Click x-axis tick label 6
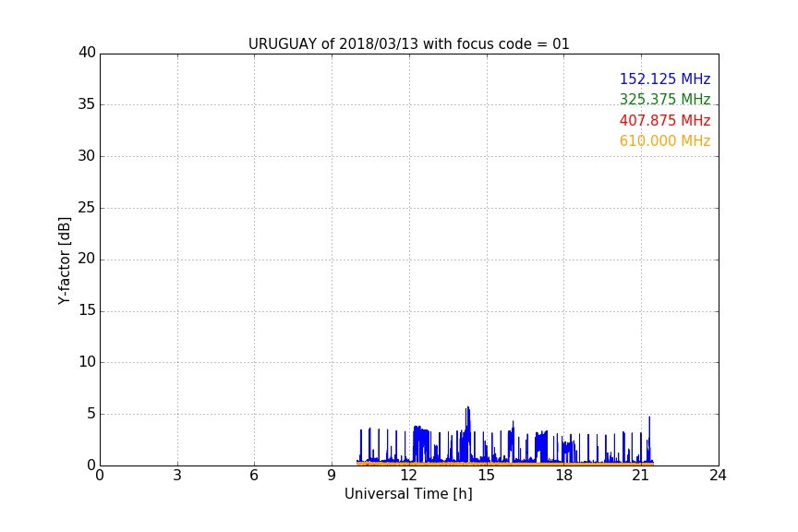Viewport: 798px width, 532px height. (254, 476)
